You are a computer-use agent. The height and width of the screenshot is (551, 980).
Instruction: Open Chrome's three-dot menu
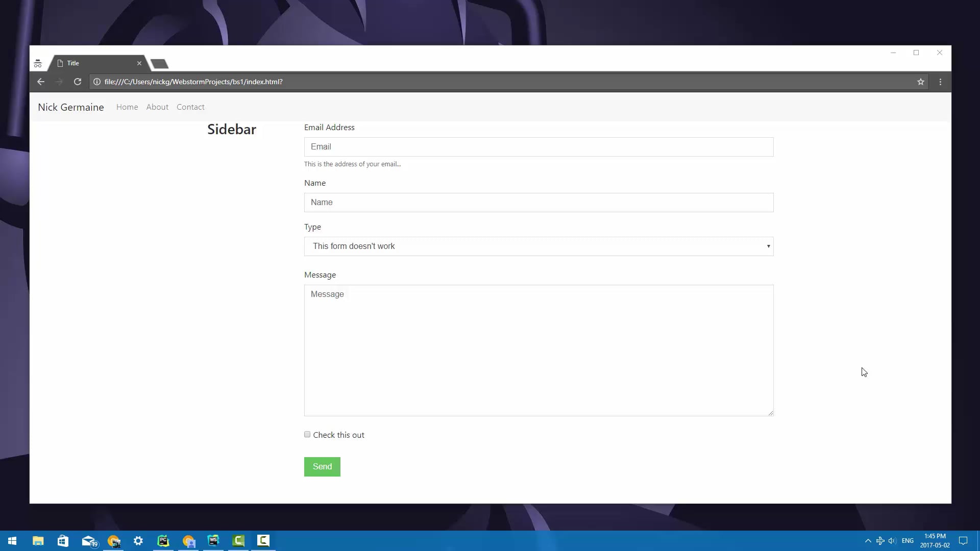[941, 82]
